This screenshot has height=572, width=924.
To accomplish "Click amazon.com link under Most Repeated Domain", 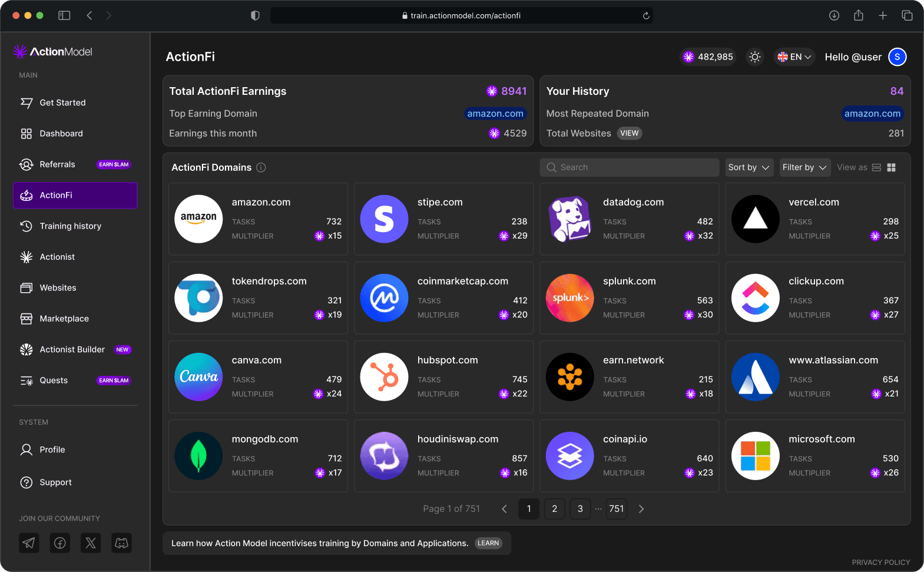I will coord(873,114).
